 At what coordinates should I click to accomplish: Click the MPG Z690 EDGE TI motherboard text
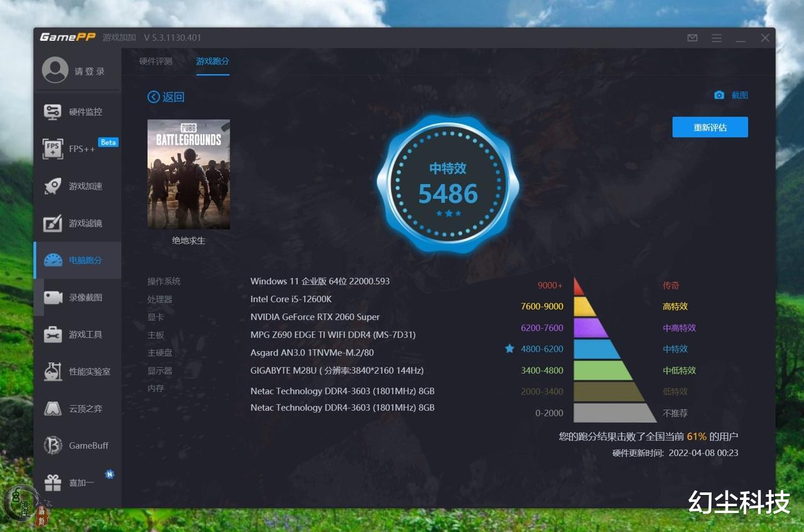[333, 335]
